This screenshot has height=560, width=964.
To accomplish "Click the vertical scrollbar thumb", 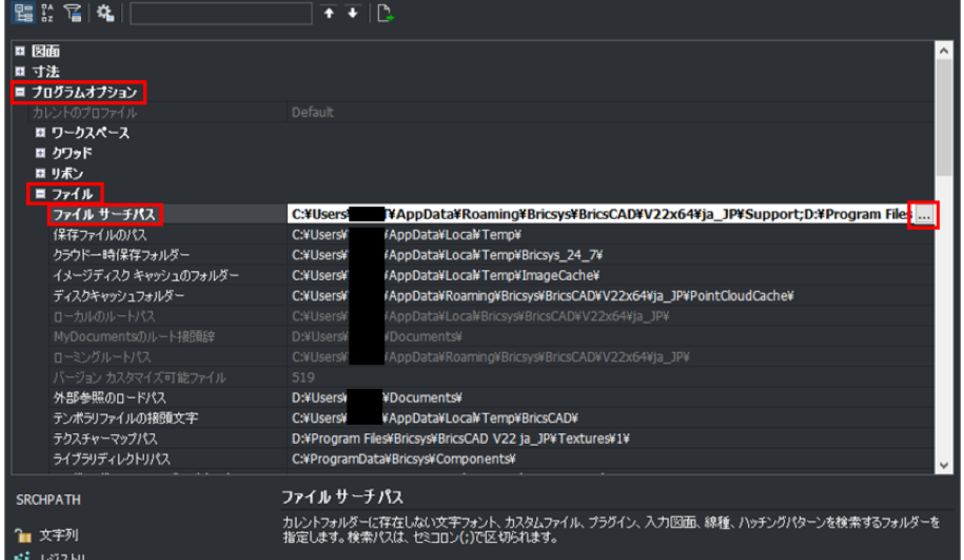I will click(944, 117).
